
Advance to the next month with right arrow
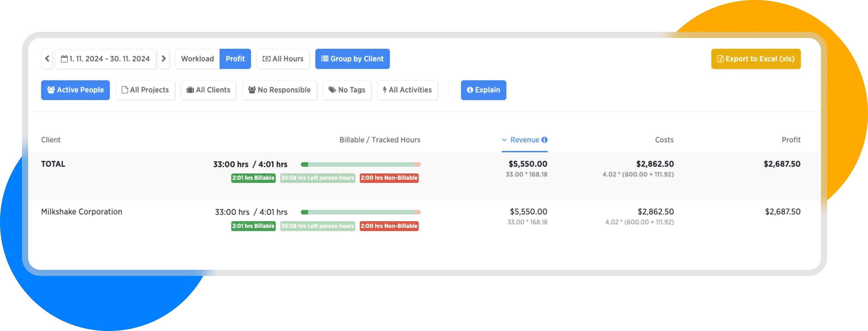[x=164, y=59]
